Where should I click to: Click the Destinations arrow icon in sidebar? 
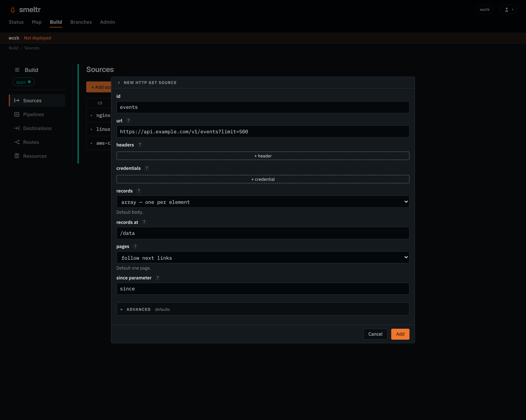(17, 128)
